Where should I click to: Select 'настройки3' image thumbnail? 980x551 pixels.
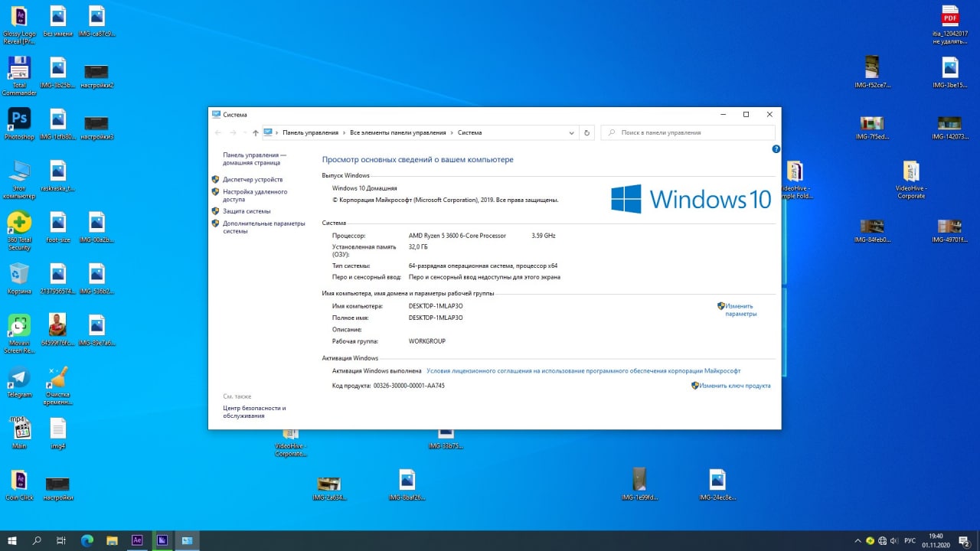pyautogui.click(x=96, y=127)
